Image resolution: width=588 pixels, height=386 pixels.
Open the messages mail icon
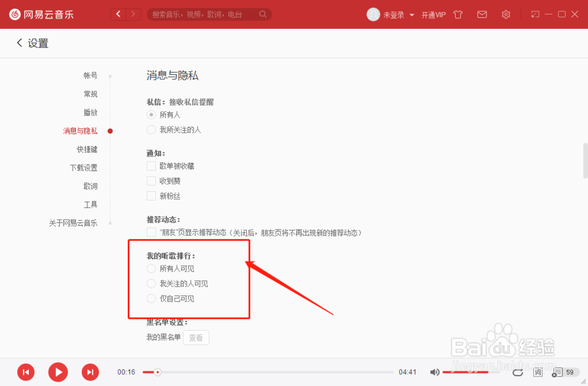(x=482, y=15)
